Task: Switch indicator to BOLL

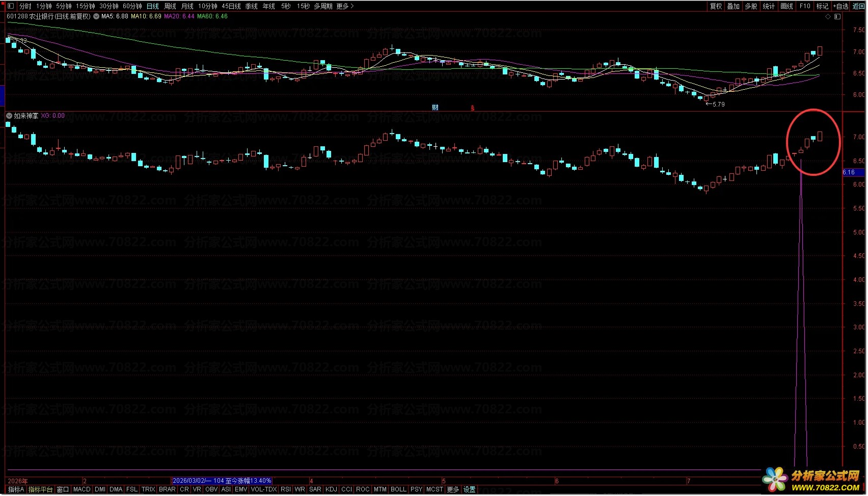Action: pyautogui.click(x=398, y=489)
